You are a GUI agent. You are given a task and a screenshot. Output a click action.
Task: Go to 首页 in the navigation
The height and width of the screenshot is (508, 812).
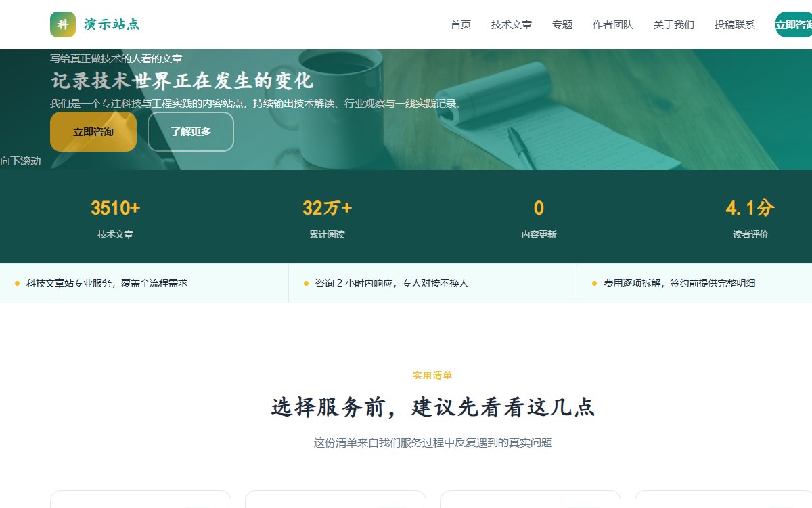[x=461, y=25]
